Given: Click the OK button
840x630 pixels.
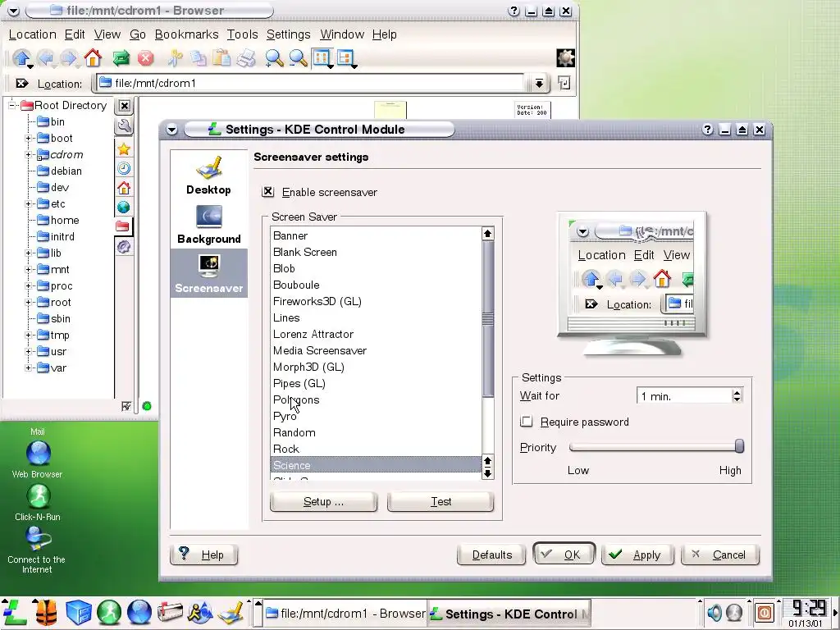Looking at the screenshot, I should [x=564, y=555].
